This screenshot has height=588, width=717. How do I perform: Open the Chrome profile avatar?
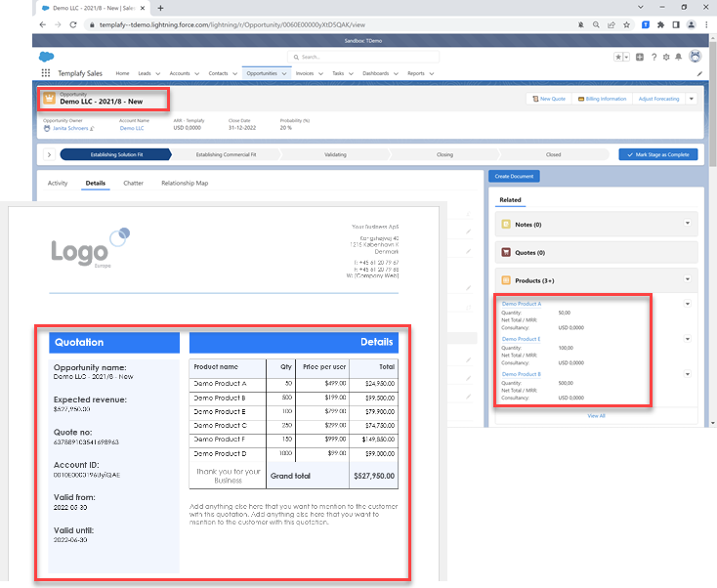(692, 24)
